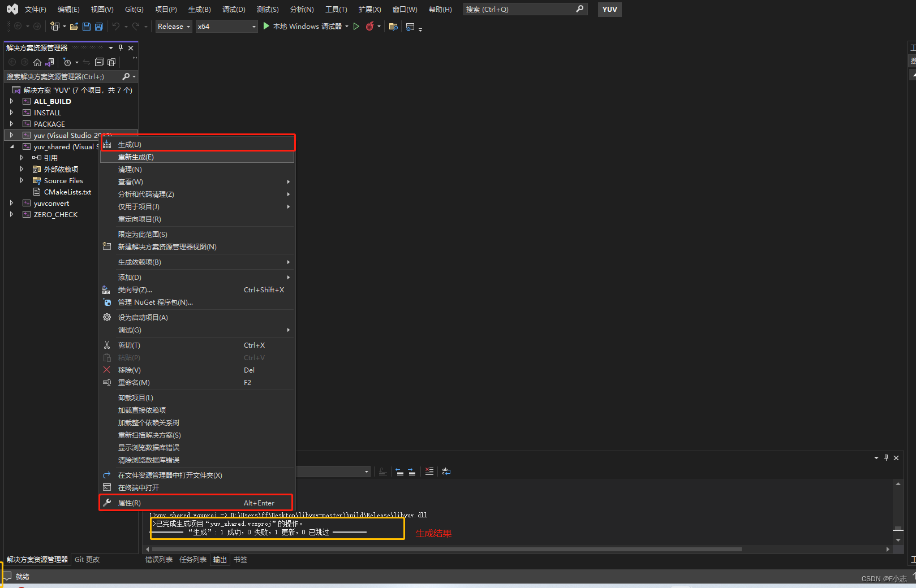Screen dimensions: 916x588
Task: Go to the next message in output
Action: coord(412,471)
